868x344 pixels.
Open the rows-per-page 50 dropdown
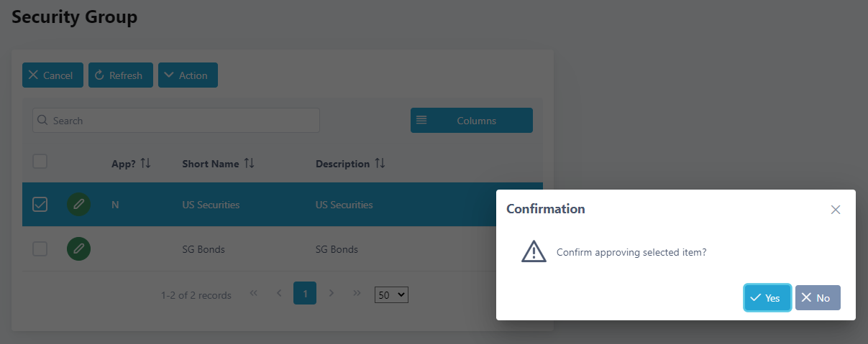click(391, 294)
